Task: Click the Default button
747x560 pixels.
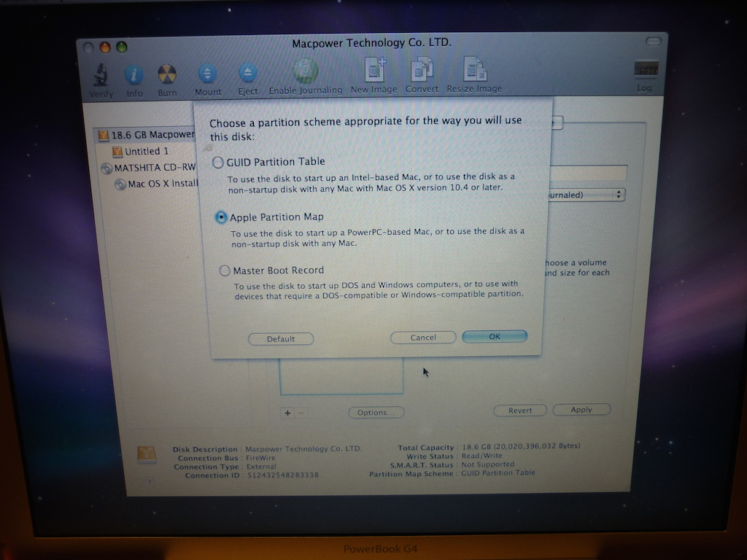Action: pyautogui.click(x=281, y=339)
